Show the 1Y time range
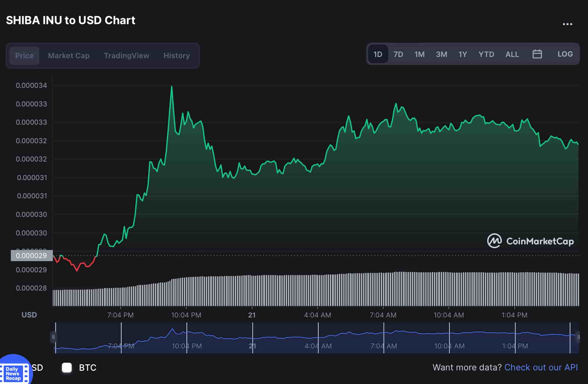 coord(462,54)
